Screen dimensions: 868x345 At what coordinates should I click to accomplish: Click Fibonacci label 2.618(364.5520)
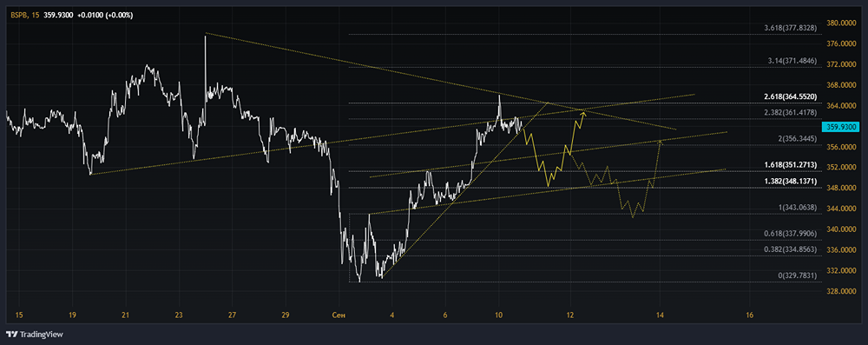791,96
